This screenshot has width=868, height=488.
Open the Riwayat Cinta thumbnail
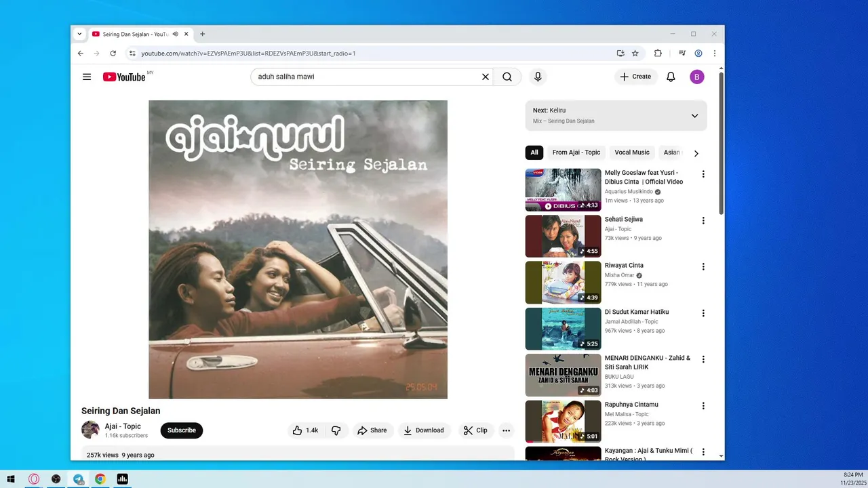(x=563, y=282)
